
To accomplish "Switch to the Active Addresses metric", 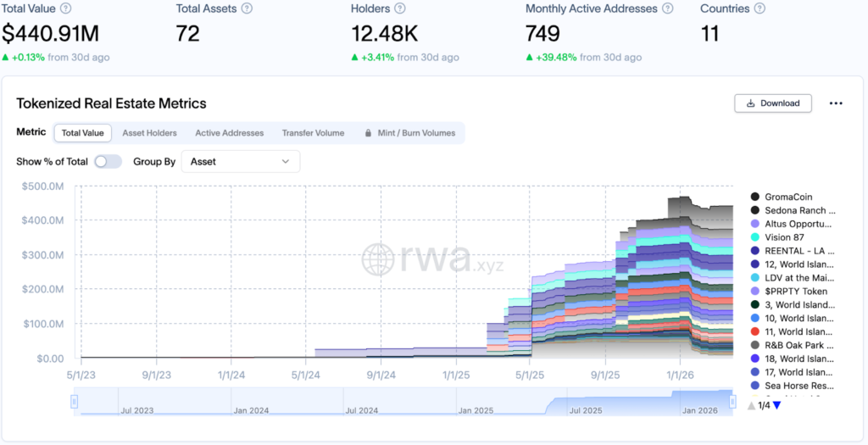I will click(x=229, y=133).
